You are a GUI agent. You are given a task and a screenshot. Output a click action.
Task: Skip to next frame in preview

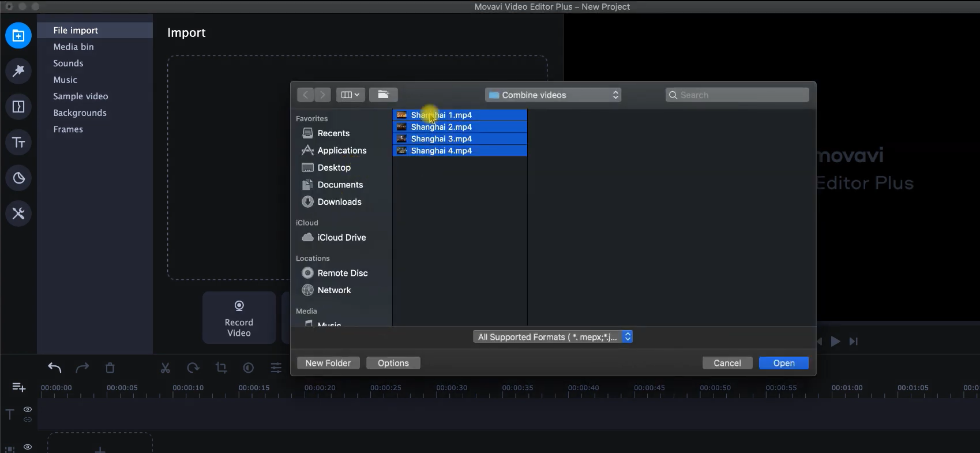pos(854,342)
